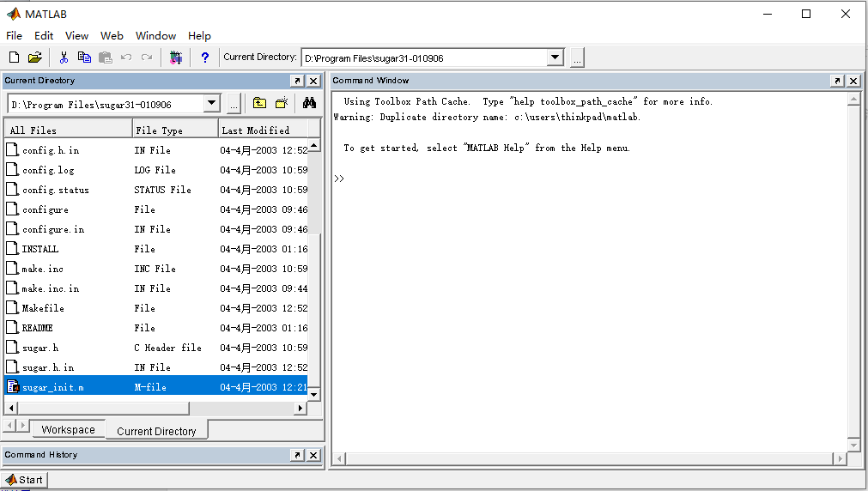The image size is (868, 491).
Task: Open help via blue question mark
Action: click(x=205, y=57)
